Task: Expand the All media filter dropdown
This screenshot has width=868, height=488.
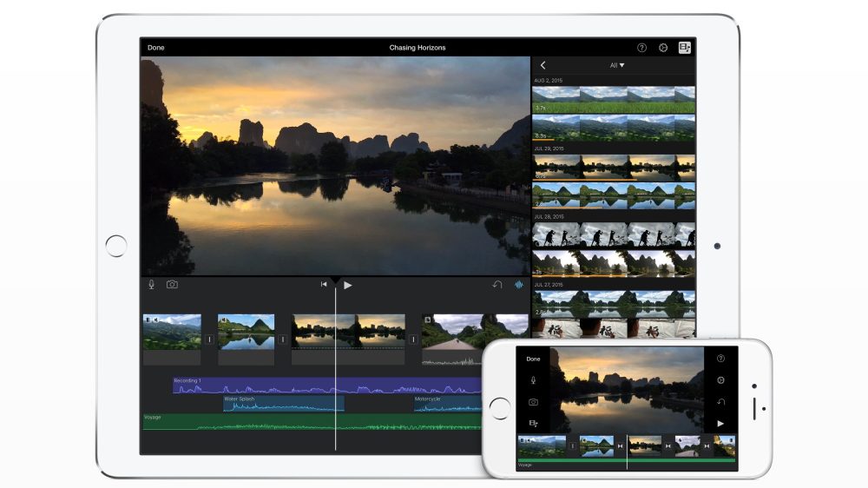Action: click(x=617, y=65)
